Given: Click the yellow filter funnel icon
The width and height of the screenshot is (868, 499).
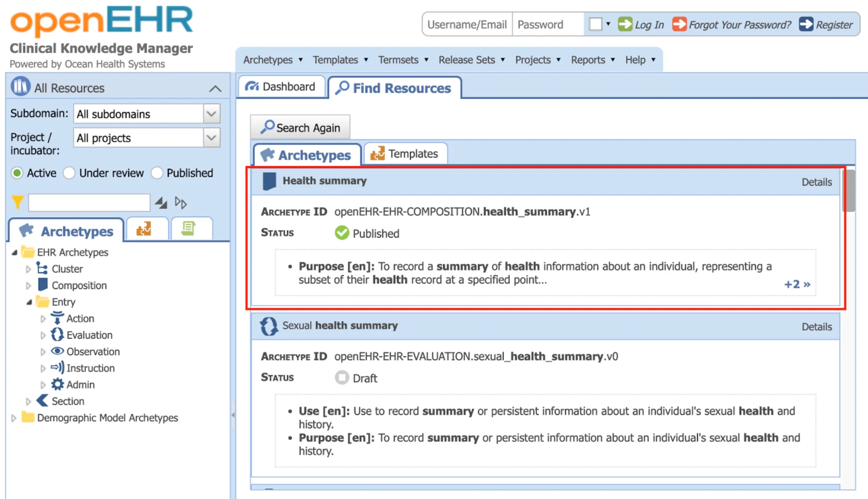Looking at the screenshot, I should coord(17,202).
